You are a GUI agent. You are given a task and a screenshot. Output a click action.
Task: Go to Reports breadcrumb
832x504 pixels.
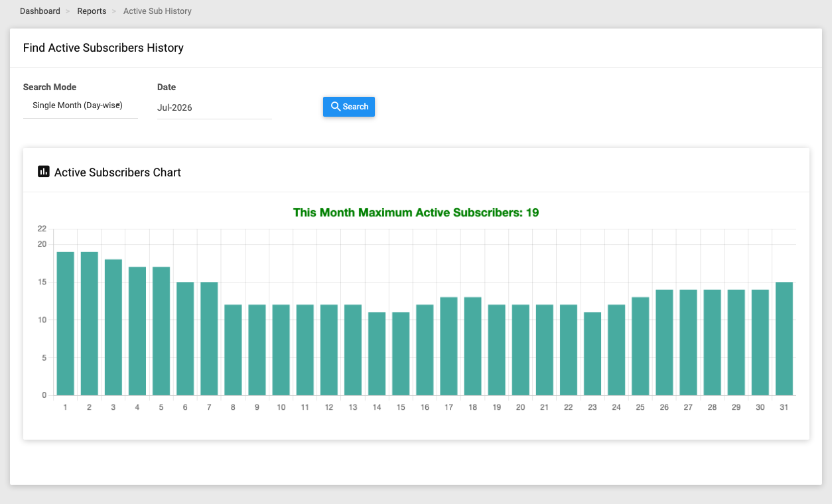click(x=92, y=11)
